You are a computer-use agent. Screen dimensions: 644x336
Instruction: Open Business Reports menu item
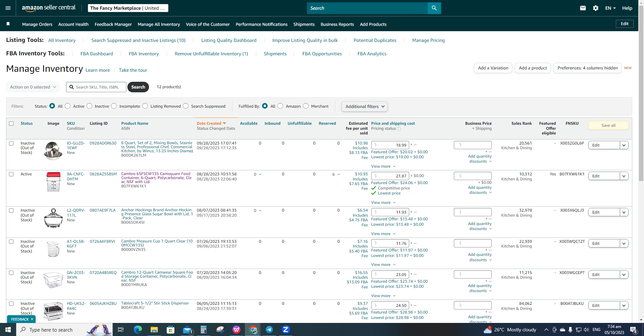point(337,24)
